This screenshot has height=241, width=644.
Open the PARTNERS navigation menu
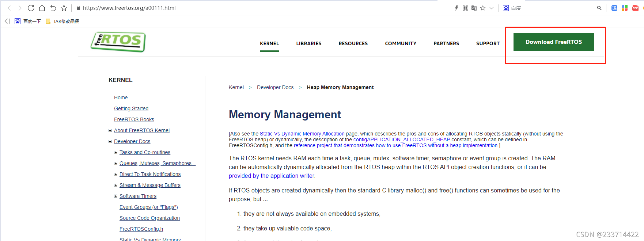446,43
